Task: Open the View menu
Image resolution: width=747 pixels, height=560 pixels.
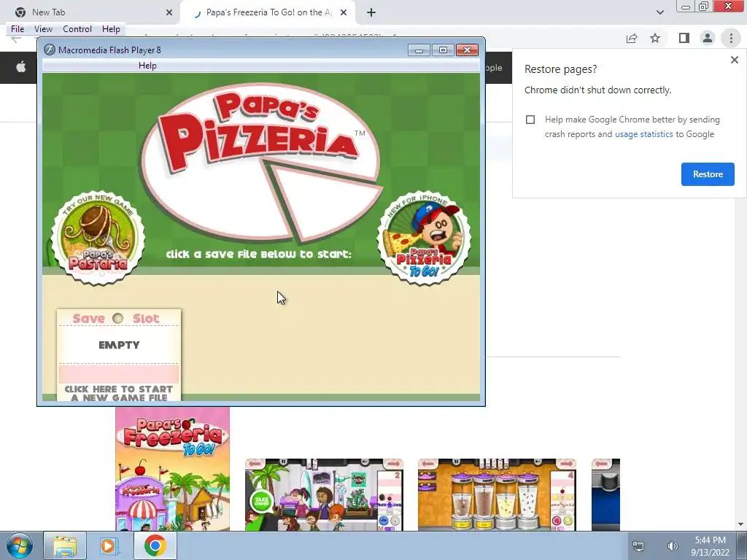Action: 43,29
